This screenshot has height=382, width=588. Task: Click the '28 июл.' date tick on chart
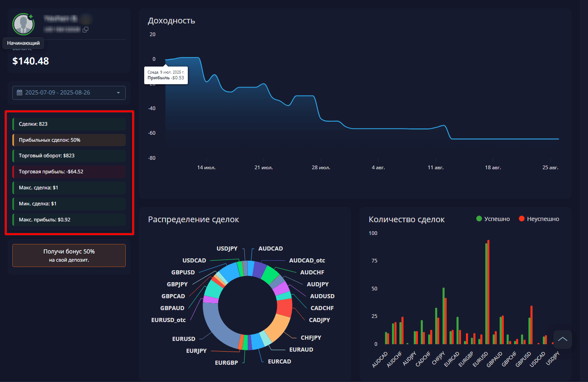321,168
